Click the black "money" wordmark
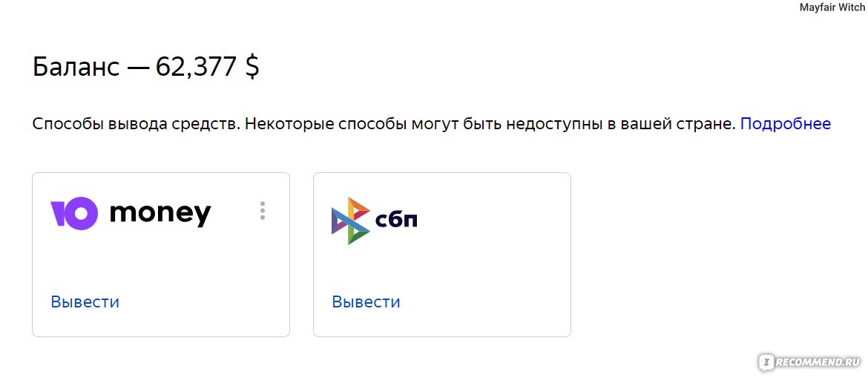The image size is (868, 378). click(160, 214)
